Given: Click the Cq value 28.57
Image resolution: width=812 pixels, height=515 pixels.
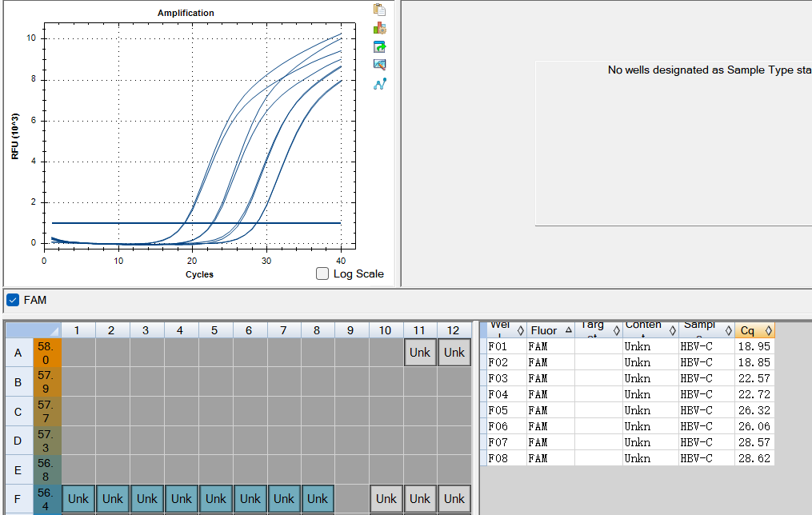Looking at the screenshot, I should tap(754, 442).
